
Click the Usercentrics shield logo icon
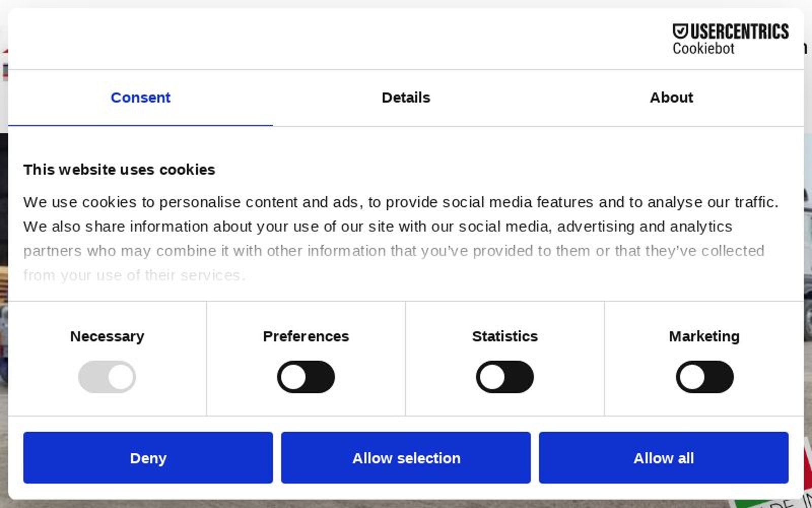click(x=680, y=31)
